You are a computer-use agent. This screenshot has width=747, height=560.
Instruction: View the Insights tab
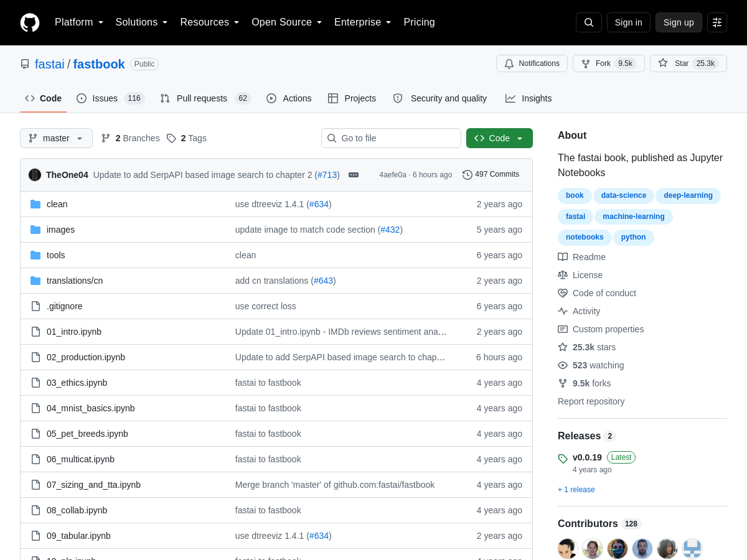click(x=529, y=98)
